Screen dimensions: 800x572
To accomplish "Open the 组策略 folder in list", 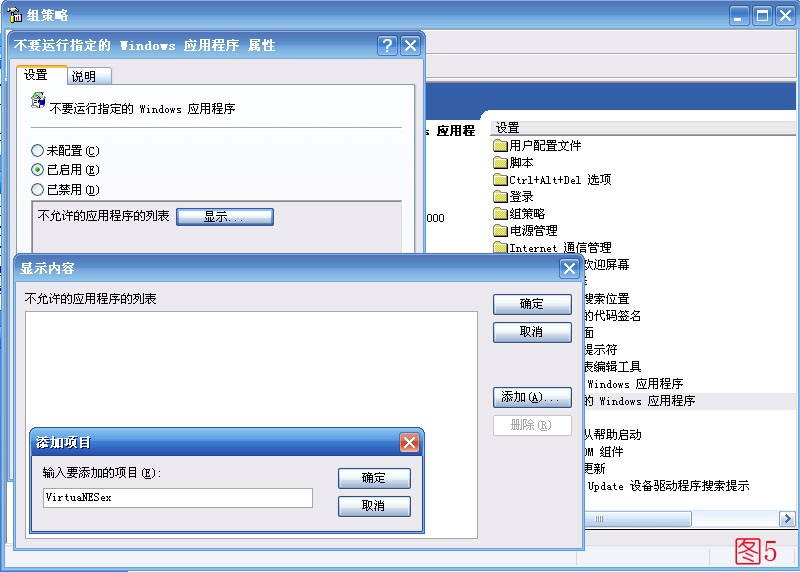I will pyautogui.click(x=527, y=214).
